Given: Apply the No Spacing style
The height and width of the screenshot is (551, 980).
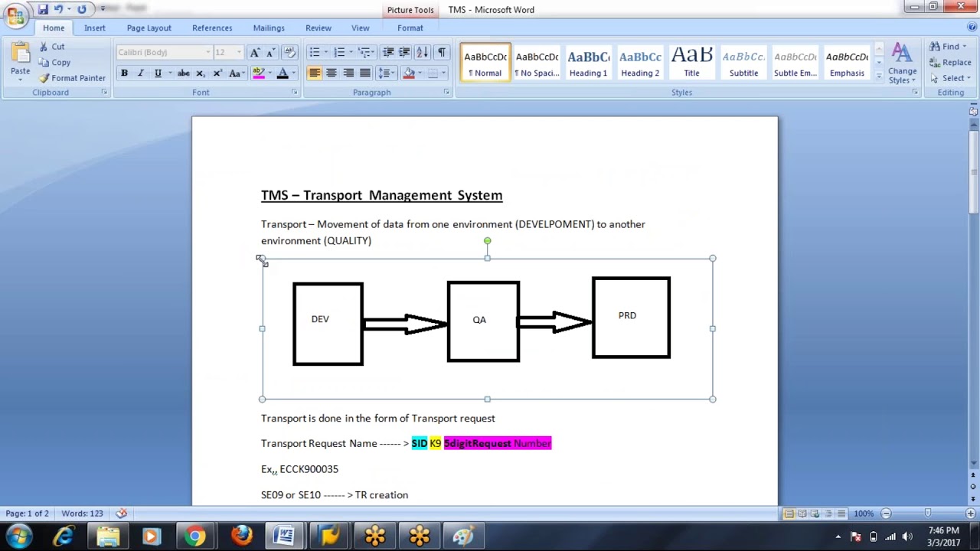Looking at the screenshot, I should [537, 63].
